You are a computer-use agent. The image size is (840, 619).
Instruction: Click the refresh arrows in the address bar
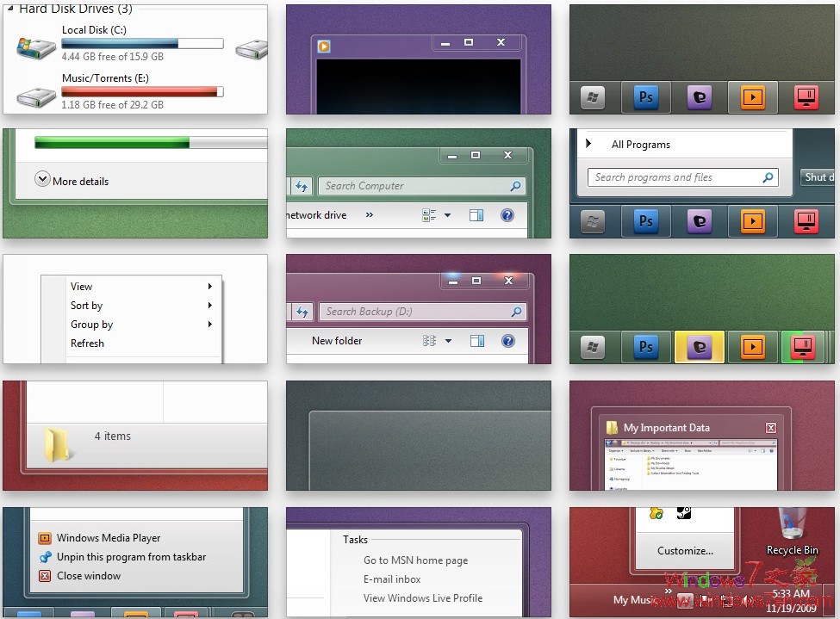point(301,186)
